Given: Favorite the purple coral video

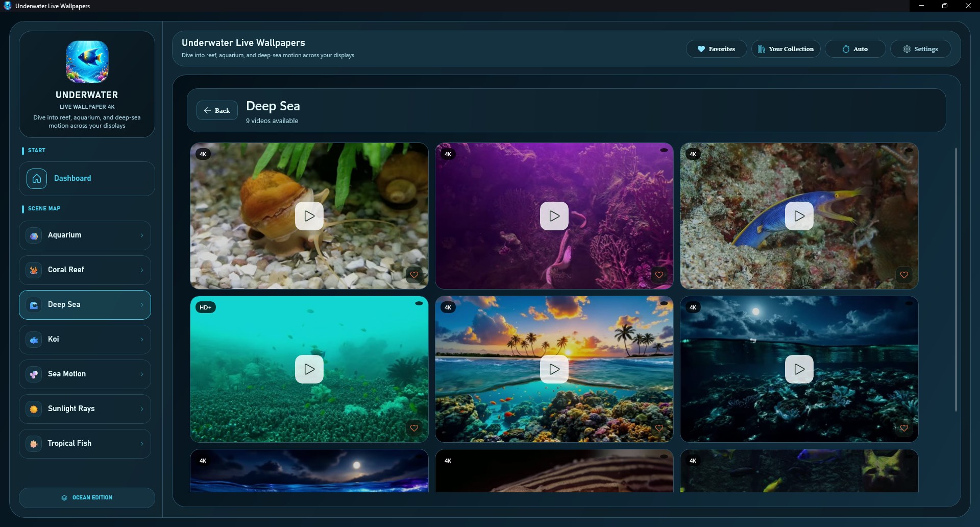Looking at the screenshot, I should click(659, 275).
